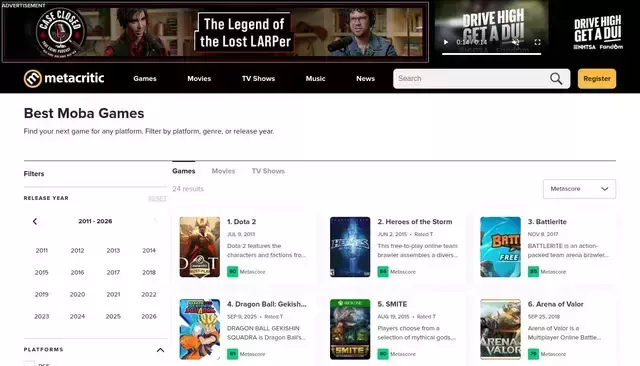Select release year 2022

[x=149, y=295]
